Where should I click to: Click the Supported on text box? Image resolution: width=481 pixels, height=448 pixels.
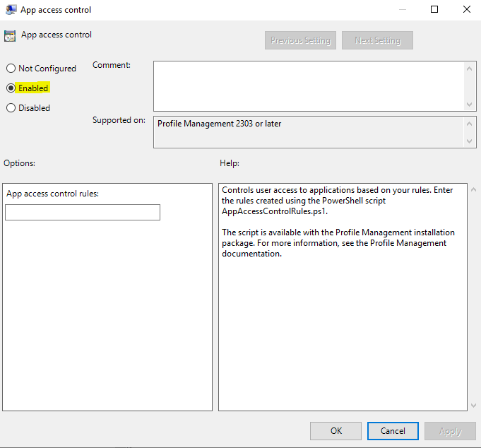pyautogui.click(x=309, y=131)
